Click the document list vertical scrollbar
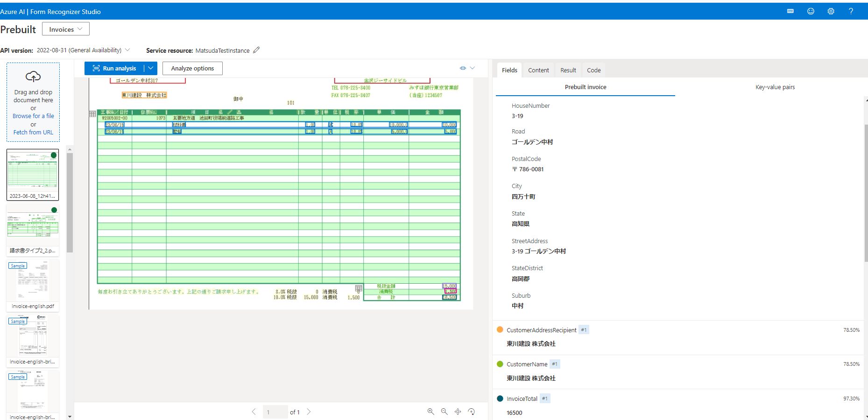The image size is (868, 420). click(70, 203)
